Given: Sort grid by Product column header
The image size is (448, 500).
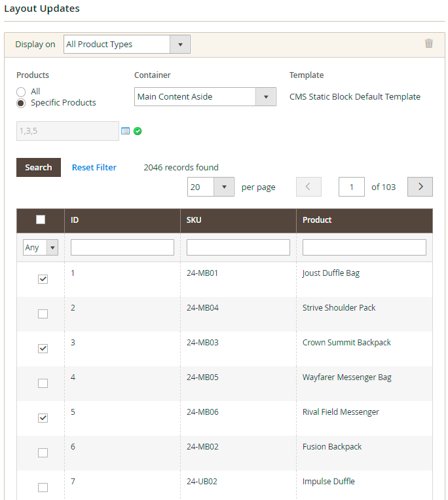Looking at the screenshot, I should click(x=317, y=220).
